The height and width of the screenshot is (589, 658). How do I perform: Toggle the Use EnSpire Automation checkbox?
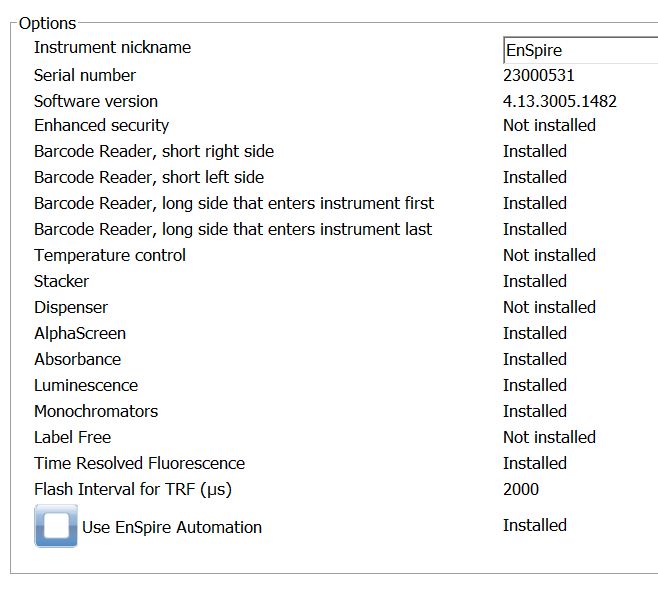coord(56,526)
